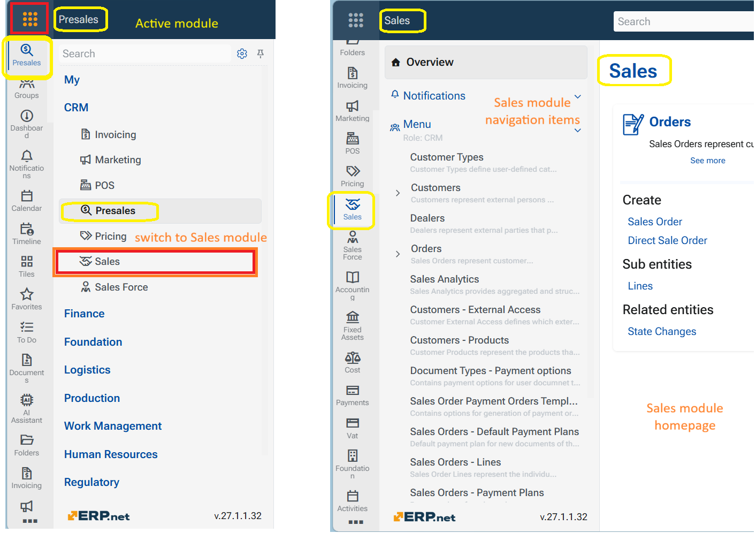Open Favorites star in the left sidebar

[27, 299]
